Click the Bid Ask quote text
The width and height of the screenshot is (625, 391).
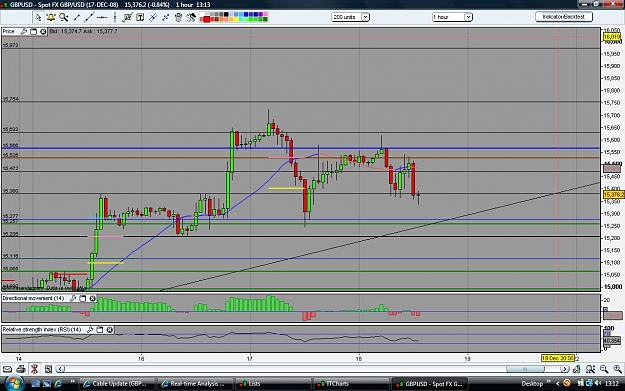(83, 31)
